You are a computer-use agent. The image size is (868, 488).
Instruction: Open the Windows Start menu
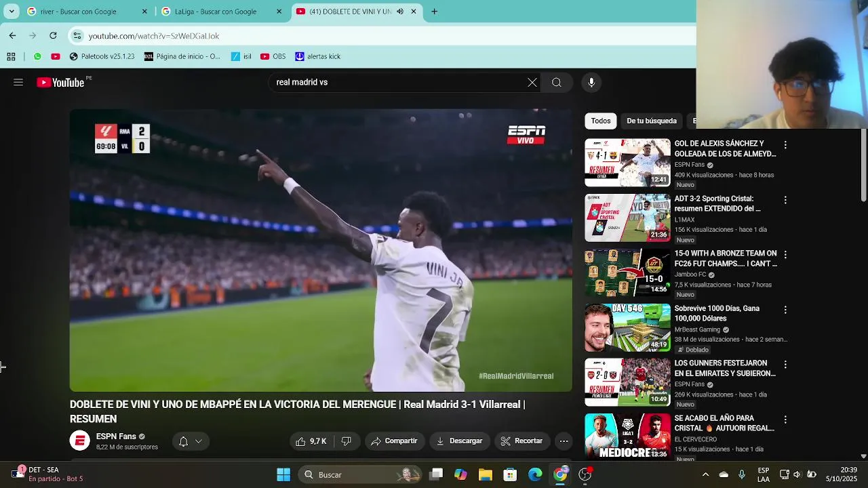(283, 474)
